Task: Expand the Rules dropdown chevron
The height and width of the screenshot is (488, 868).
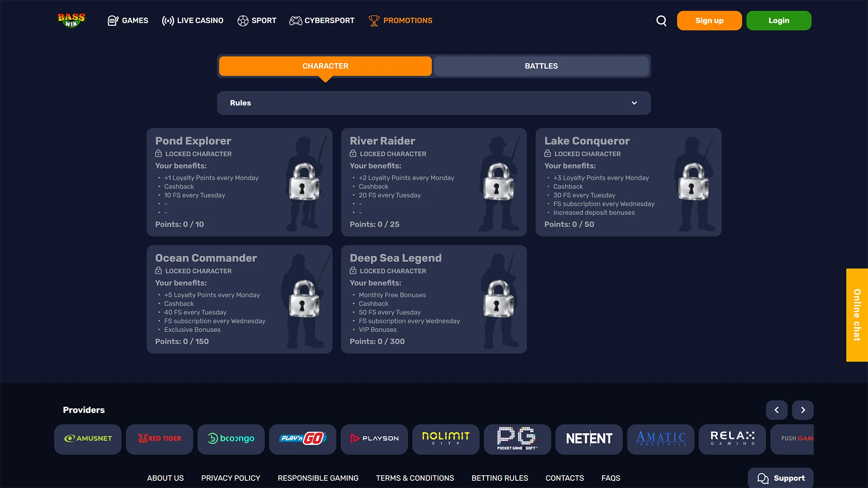Action: 634,103
